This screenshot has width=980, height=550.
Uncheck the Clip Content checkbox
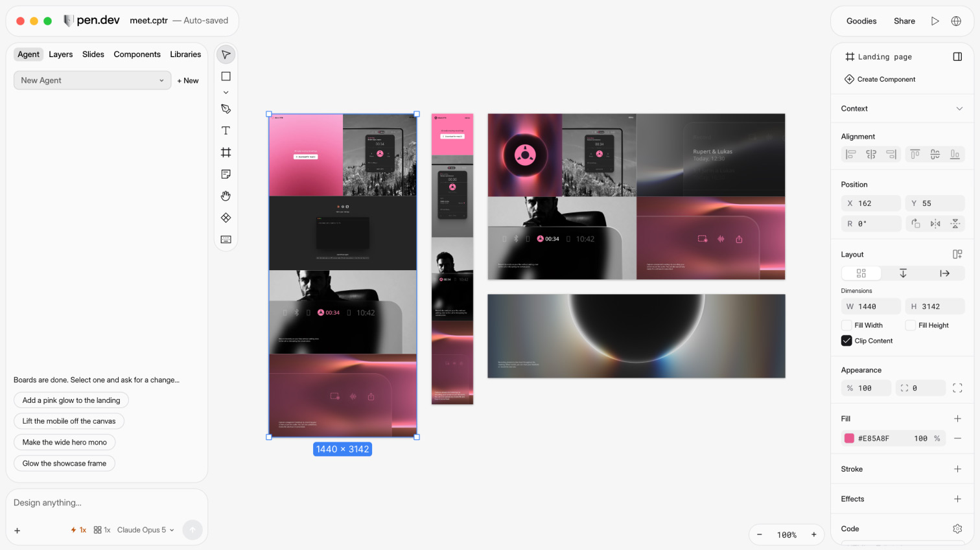coord(846,341)
